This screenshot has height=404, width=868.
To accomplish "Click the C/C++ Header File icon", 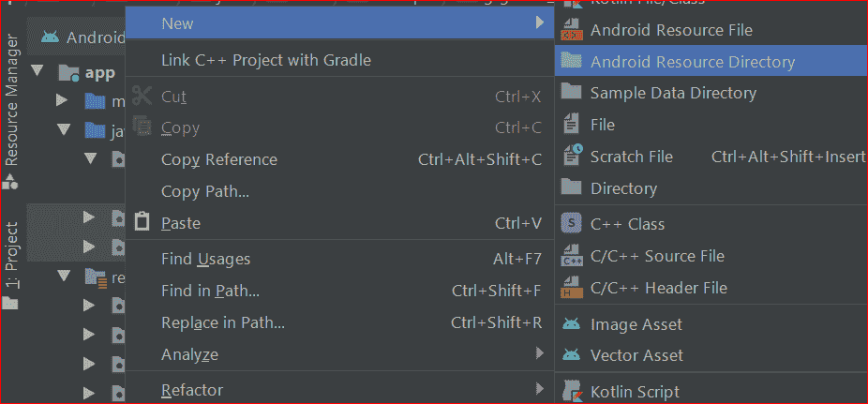I will [x=572, y=287].
